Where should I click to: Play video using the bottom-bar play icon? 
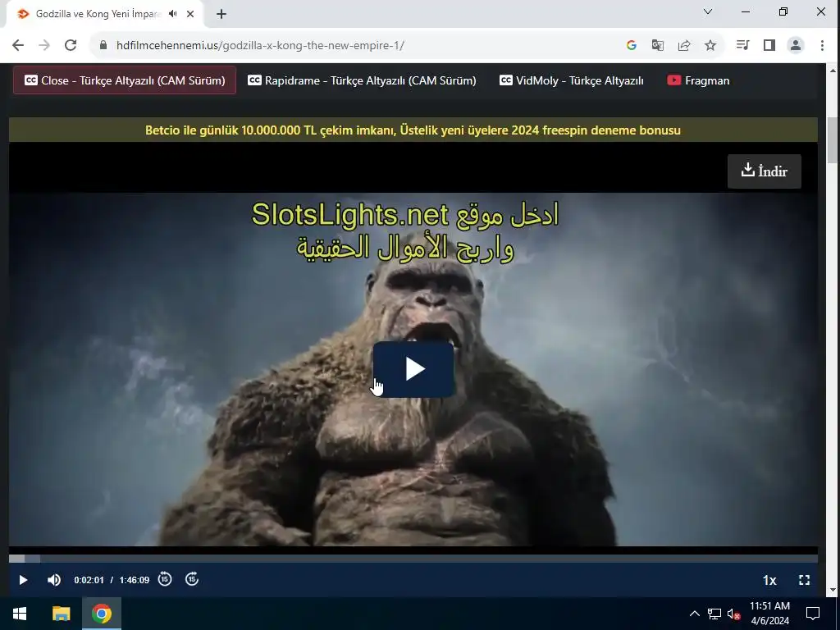pos(23,580)
